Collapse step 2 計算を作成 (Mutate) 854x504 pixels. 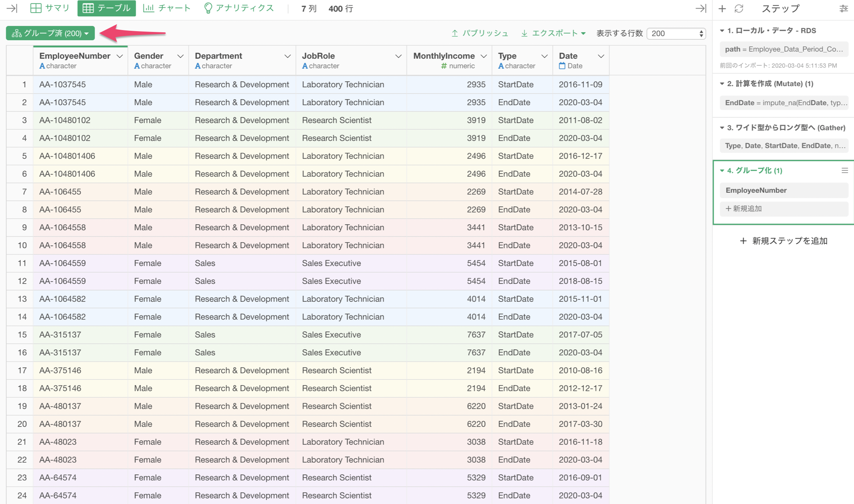pyautogui.click(x=722, y=84)
